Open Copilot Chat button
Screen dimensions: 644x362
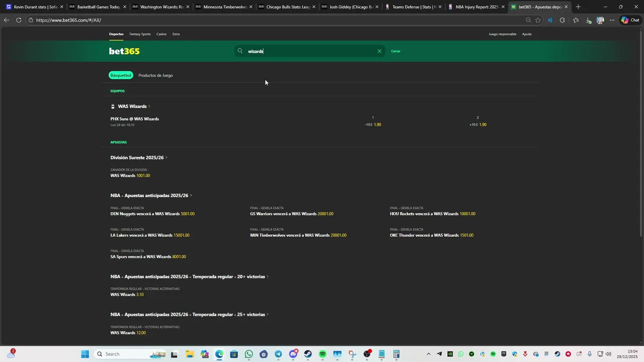tap(630, 20)
